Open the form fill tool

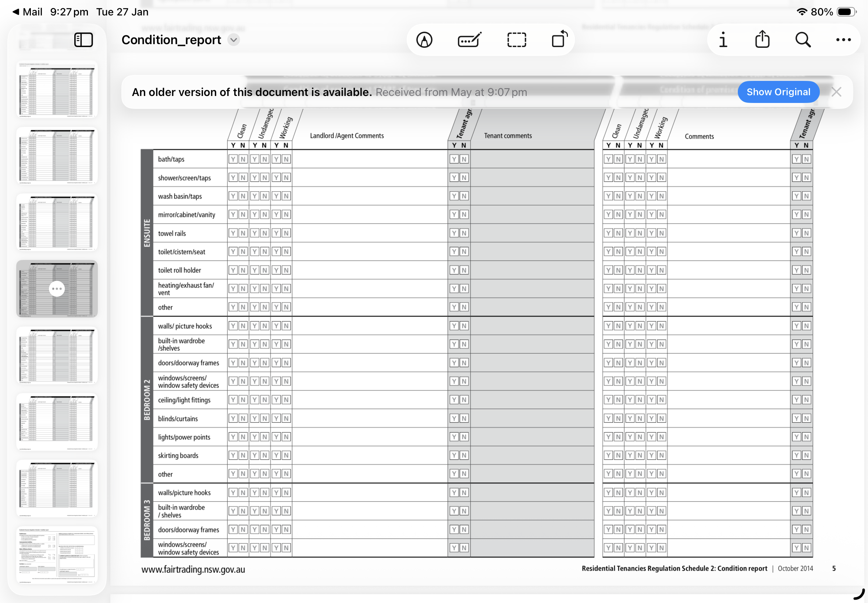pyautogui.click(x=470, y=40)
